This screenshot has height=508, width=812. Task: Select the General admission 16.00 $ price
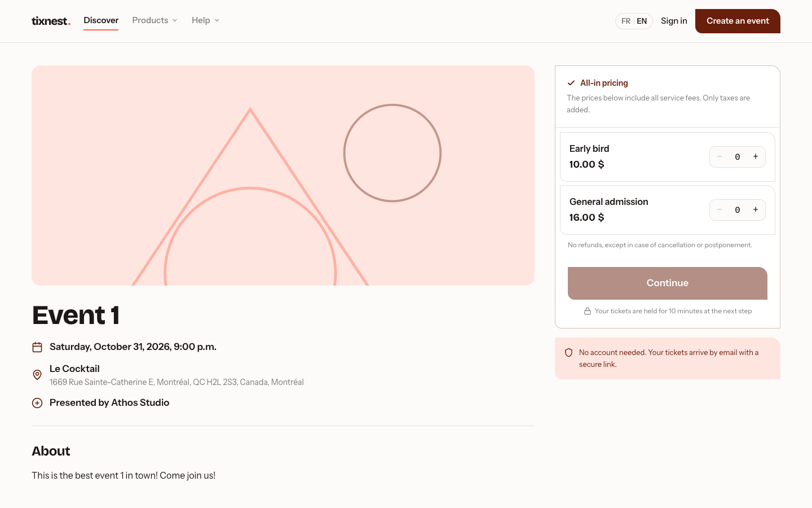pos(586,217)
